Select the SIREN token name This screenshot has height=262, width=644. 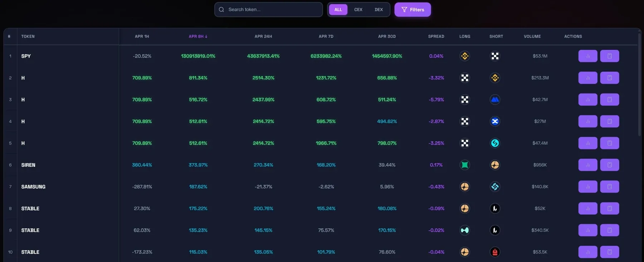click(28, 165)
